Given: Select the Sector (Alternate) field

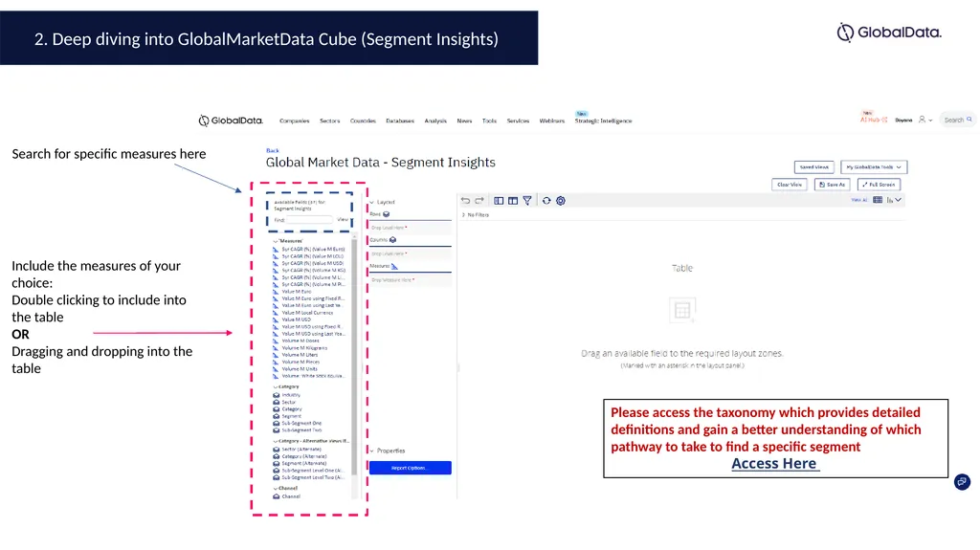Looking at the screenshot, I should point(301,450).
